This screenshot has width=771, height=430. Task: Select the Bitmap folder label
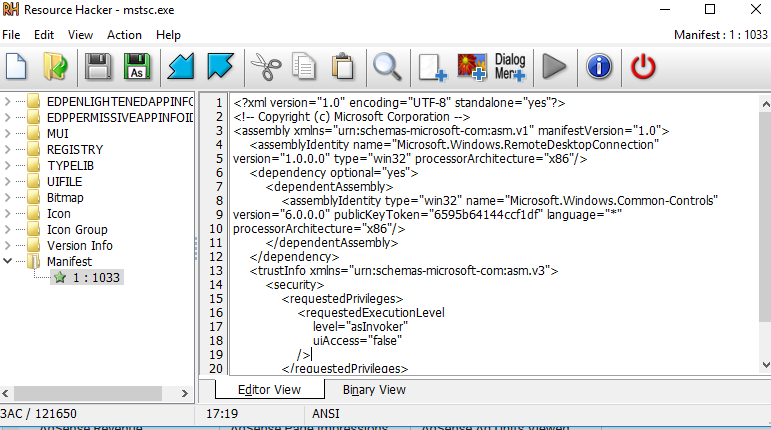pyautogui.click(x=65, y=198)
